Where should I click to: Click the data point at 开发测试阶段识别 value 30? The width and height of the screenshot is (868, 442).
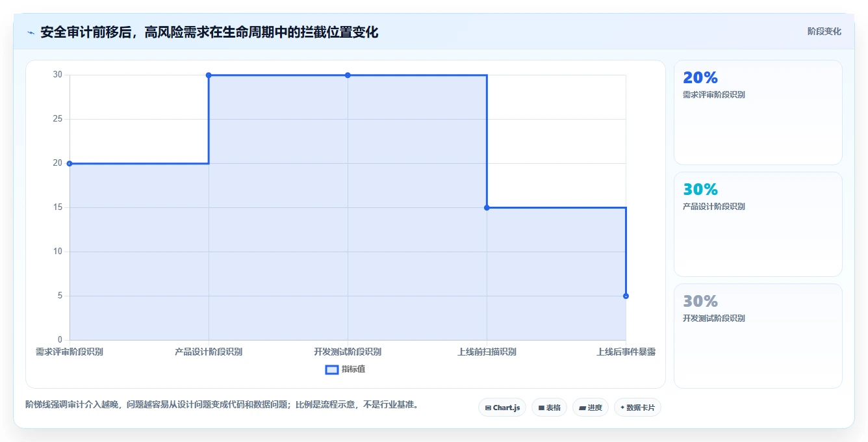tap(348, 75)
